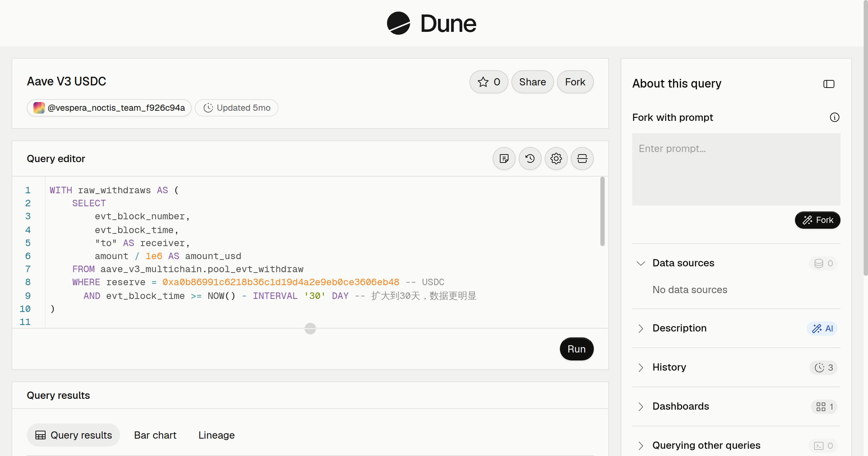Click the Updated 5mo badge
The image size is (868, 456).
(x=237, y=108)
